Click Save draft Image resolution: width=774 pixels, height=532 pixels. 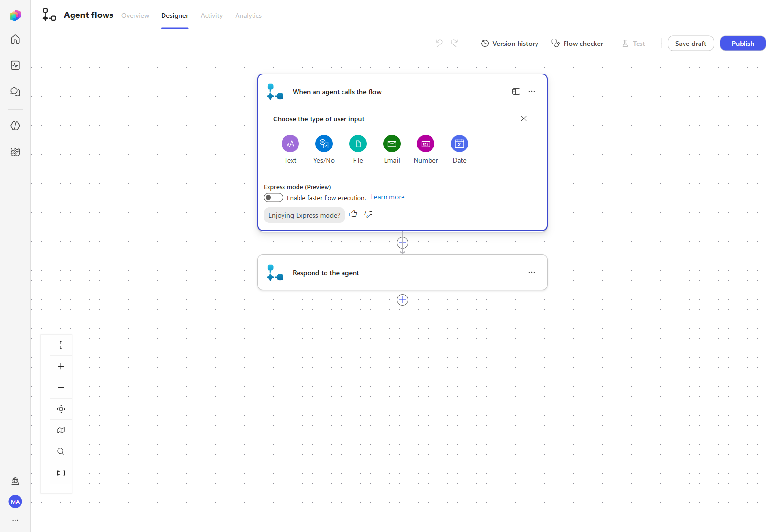(691, 44)
